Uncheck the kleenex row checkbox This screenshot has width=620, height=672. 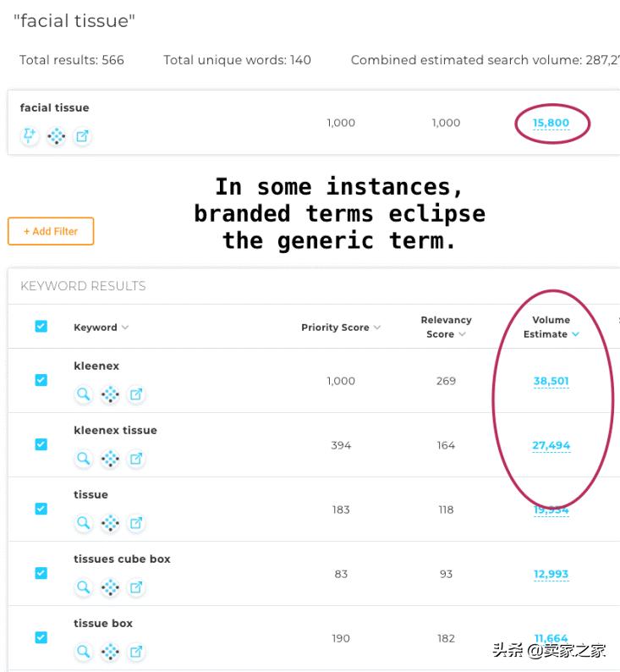tap(41, 381)
